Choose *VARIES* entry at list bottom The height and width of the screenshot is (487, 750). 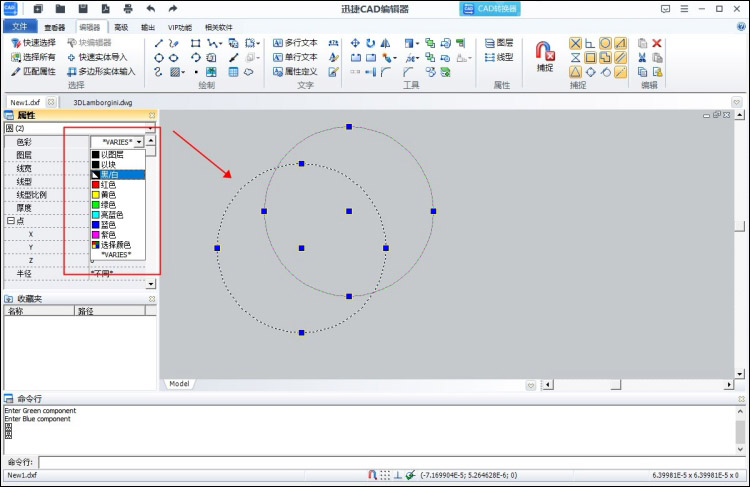118,255
